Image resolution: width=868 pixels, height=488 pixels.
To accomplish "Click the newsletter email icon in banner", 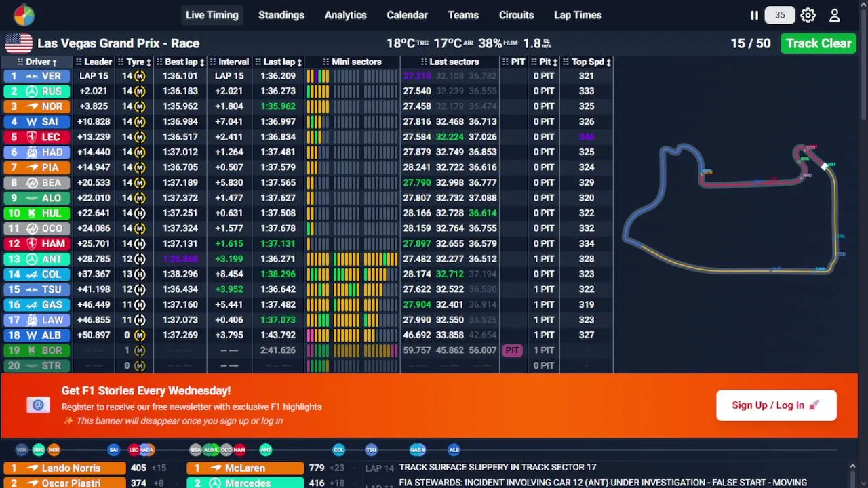I will (x=38, y=405).
